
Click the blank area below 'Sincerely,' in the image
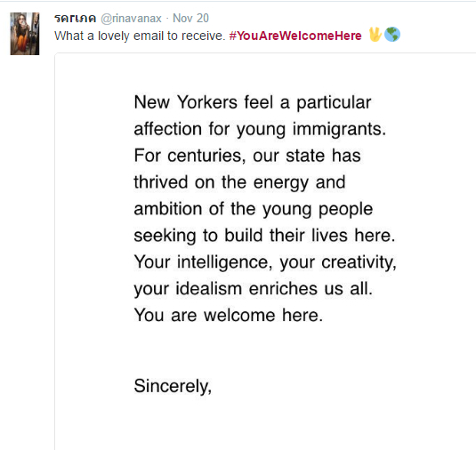[265, 425]
